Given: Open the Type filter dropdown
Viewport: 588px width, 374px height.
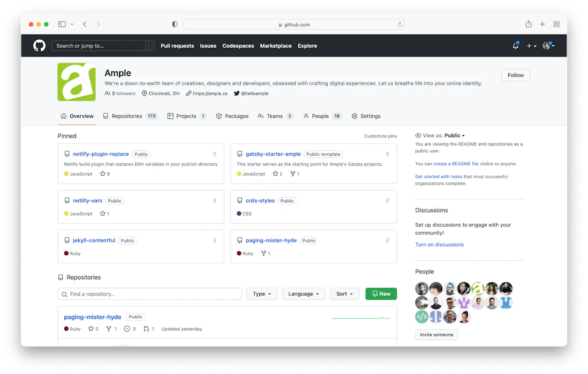Looking at the screenshot, I should coord(262,294).
